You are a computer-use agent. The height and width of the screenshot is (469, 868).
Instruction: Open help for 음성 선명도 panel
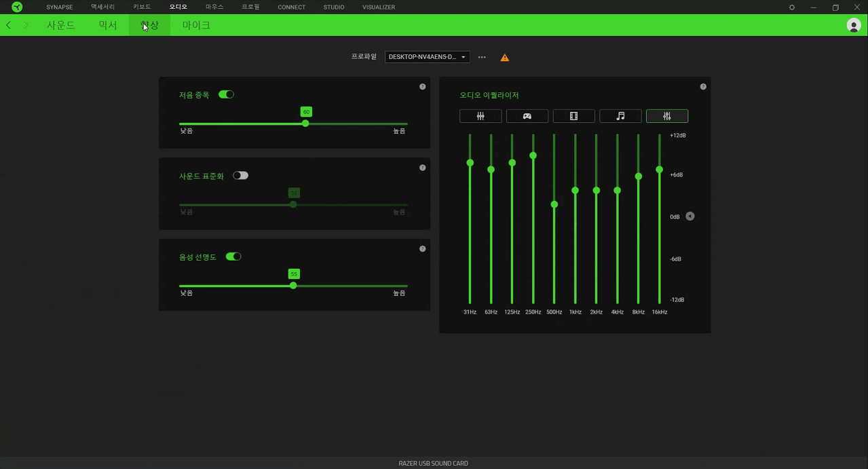(422, 248)
